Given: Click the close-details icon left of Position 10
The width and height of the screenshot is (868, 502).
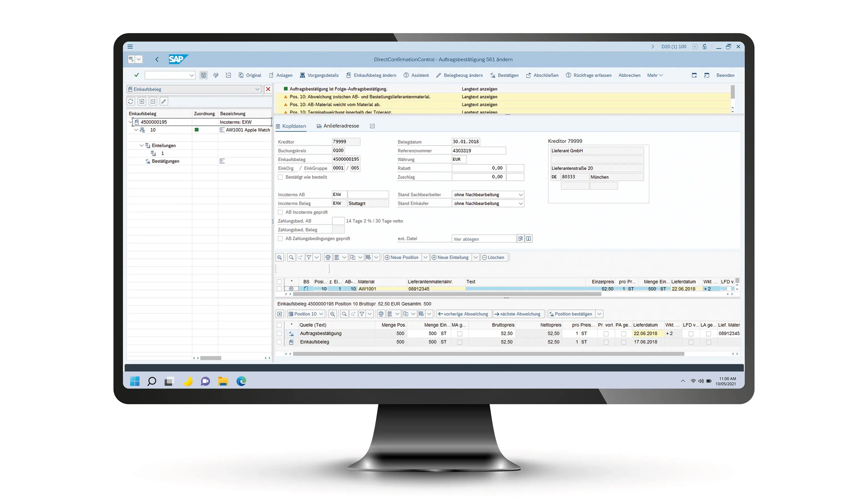Looking at the screenshot, I should 280,314.
